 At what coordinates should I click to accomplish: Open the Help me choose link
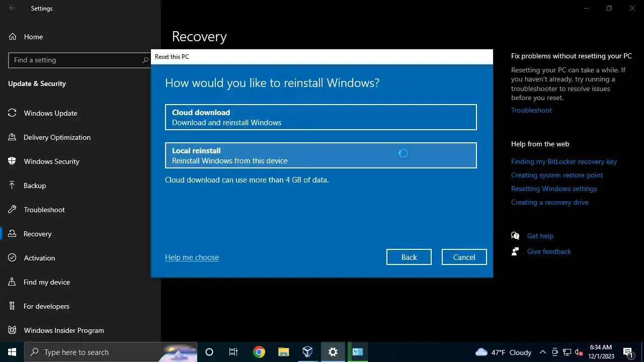click(192, 257)
